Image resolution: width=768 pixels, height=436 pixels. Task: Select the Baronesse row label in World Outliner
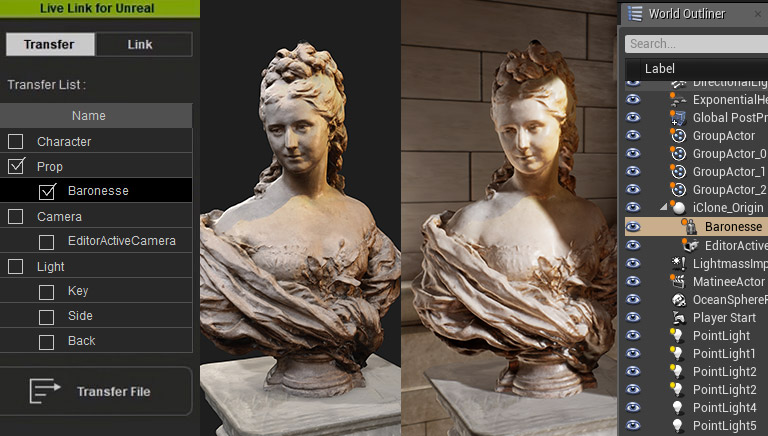(733, 226)
